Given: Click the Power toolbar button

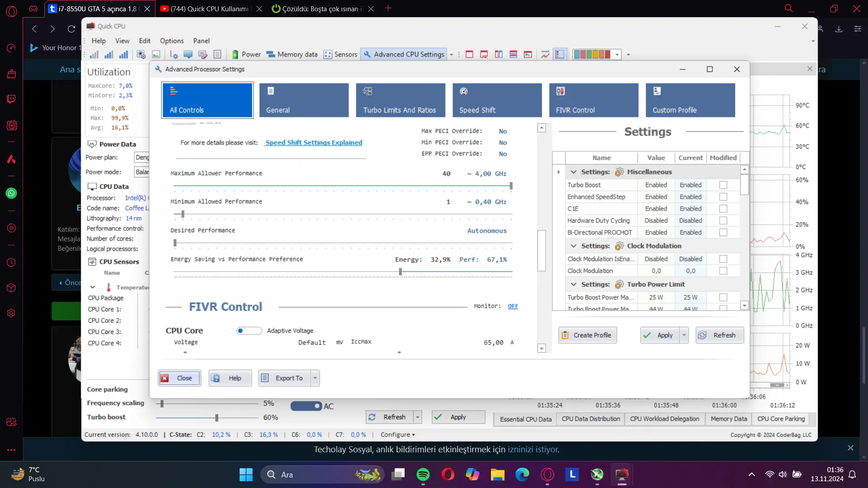Looking at the screenshot, I should point(246,55).
